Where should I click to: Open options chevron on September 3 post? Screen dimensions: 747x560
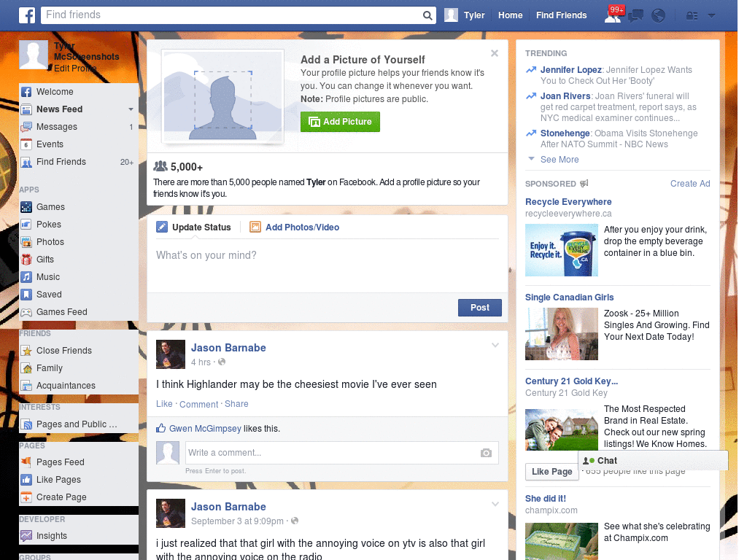coord(495,504)
